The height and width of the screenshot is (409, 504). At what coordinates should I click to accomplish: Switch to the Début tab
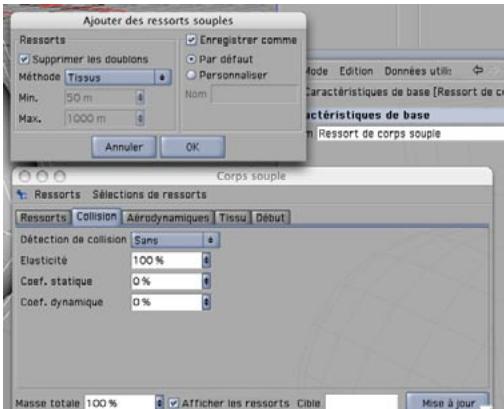pos(270,218)
